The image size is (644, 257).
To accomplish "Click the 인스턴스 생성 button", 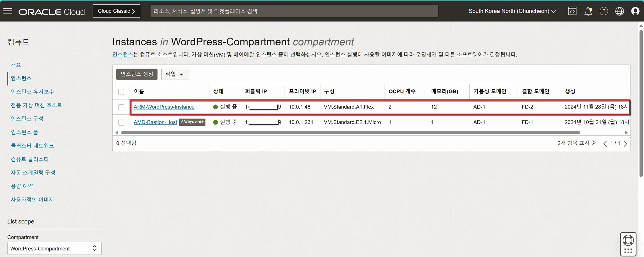I will coord(137,74).
